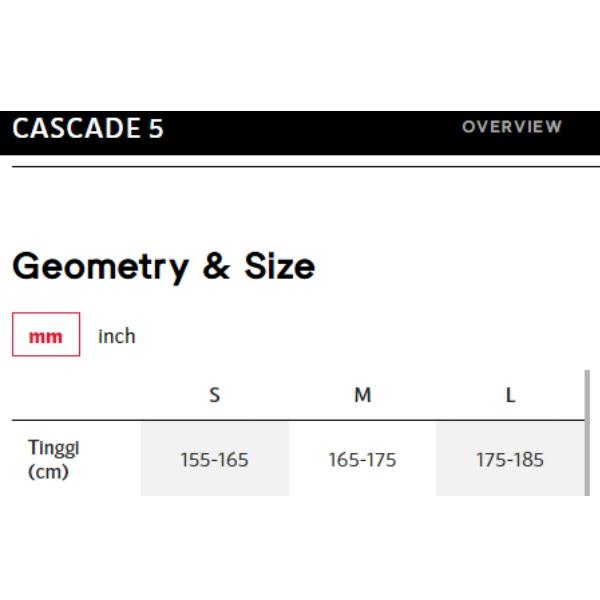Click the 175-185 height cell
This screenshot has height=600, width=600.
pos(510,460)
